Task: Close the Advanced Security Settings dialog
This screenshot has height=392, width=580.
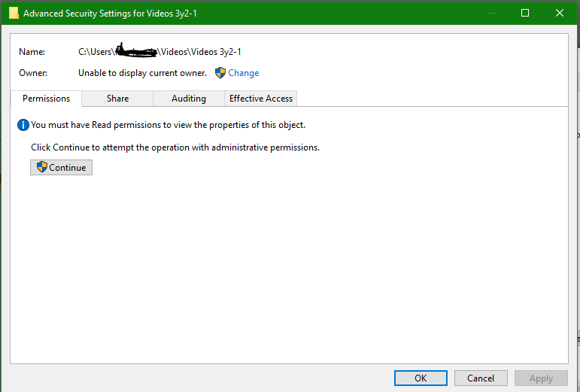Action: [x=559, y=13]
